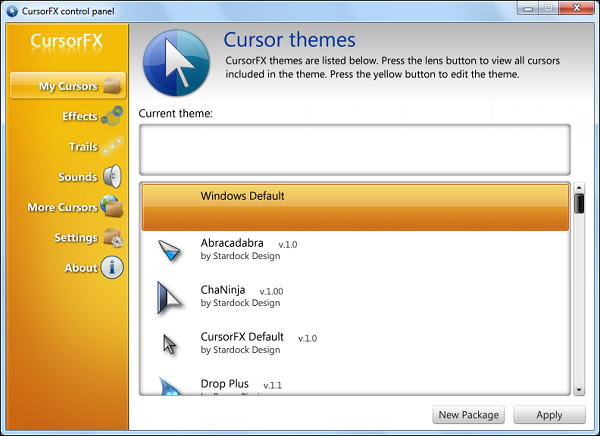This screenshot has height=436, width=600.
Task: Click the v.1.0 version beside Abracadabra
Action: 288,245
